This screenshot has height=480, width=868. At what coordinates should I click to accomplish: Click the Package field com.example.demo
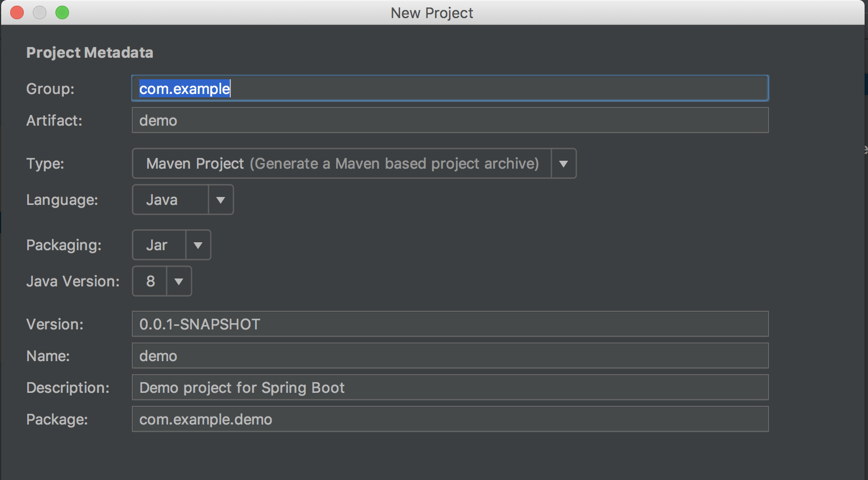click(450, 419)
